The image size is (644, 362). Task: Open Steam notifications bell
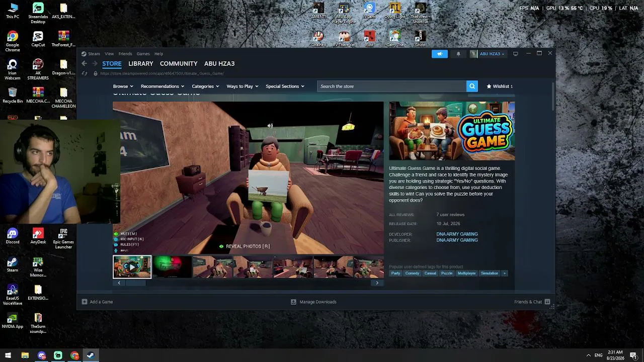tap(458, 54)
